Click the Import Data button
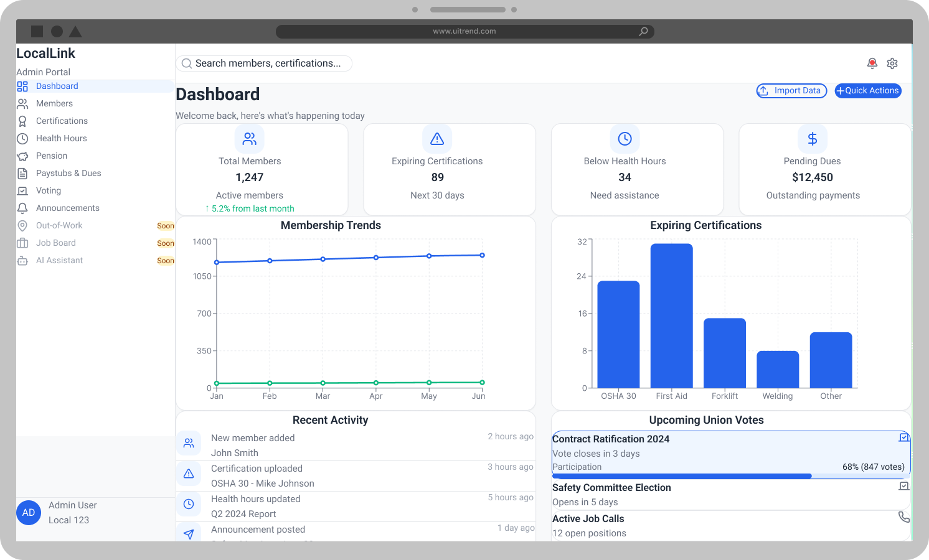 791,91
